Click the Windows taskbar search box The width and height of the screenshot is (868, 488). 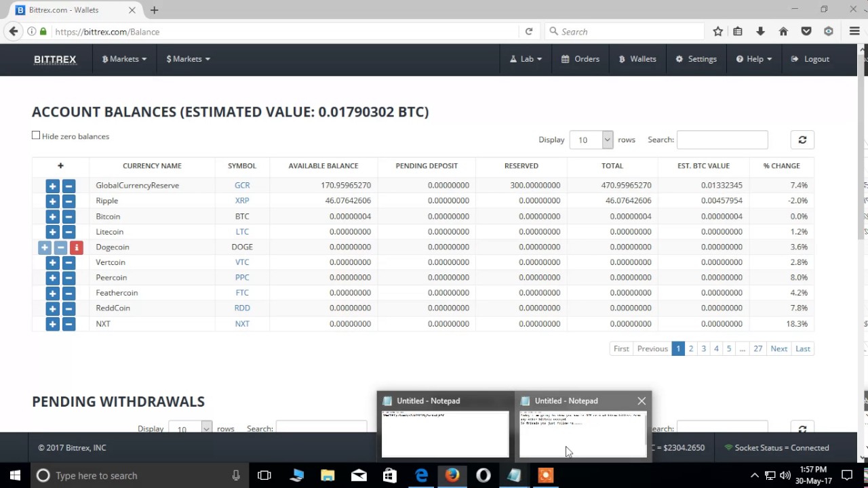pyautogui.click(x=139, y=475)
